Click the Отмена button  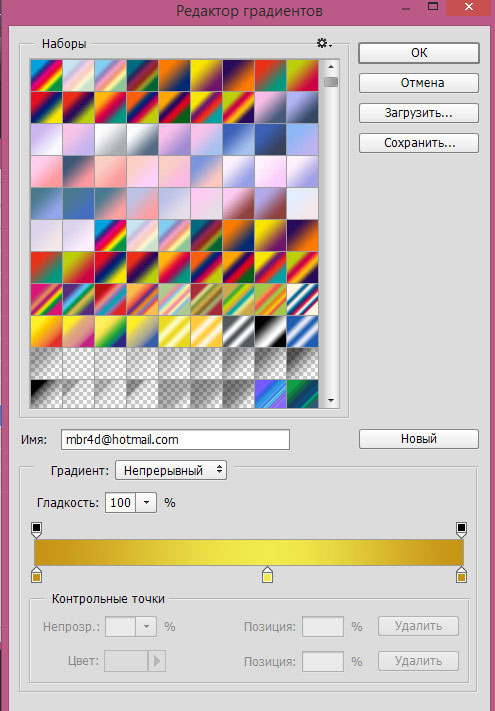click(x=419, y=83)
